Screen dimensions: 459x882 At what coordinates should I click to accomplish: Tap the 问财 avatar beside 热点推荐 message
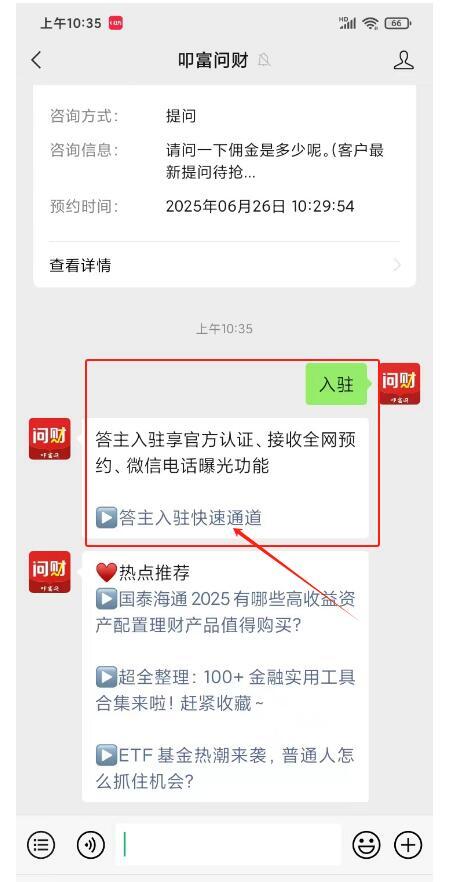click(x=50, y=572)
